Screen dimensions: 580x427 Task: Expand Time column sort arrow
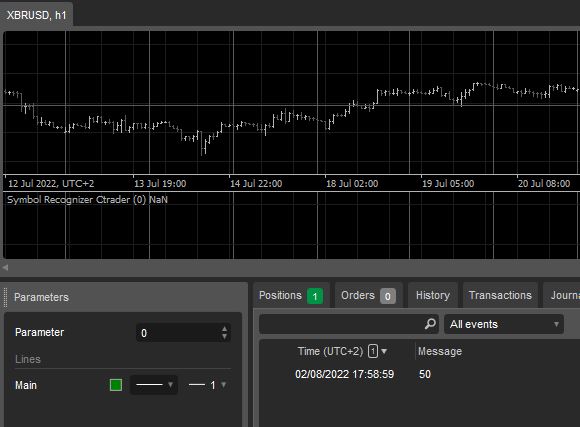pyautogui.click(x=384, y=351)
